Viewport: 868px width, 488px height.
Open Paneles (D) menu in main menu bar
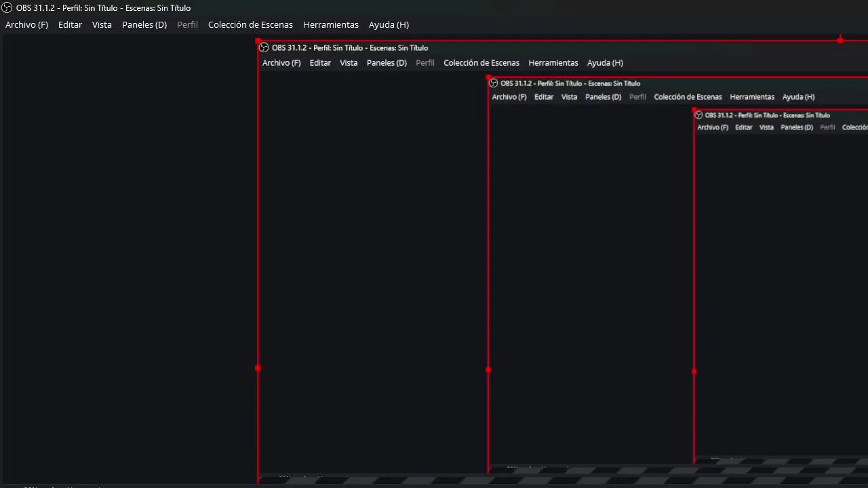click(x=144, y=24)
